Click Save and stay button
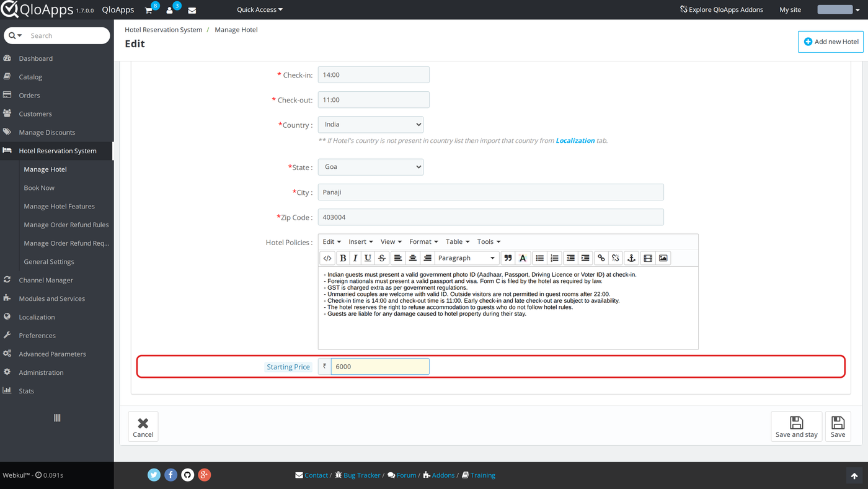 [x=797, y=426]
